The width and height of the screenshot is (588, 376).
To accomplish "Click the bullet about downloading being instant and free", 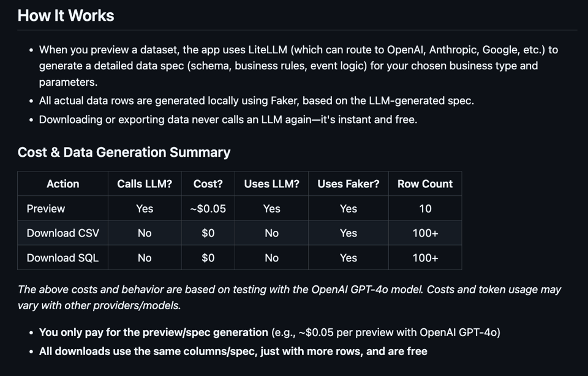I will click(228, 119).
